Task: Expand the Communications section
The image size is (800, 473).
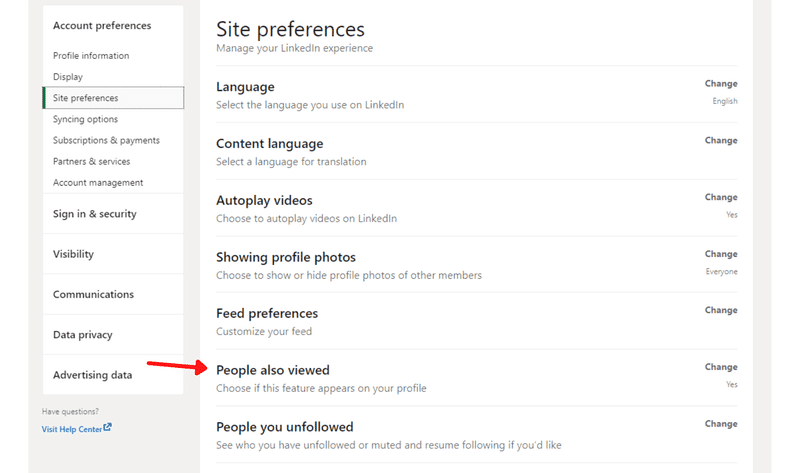Action: click(93, 294)
